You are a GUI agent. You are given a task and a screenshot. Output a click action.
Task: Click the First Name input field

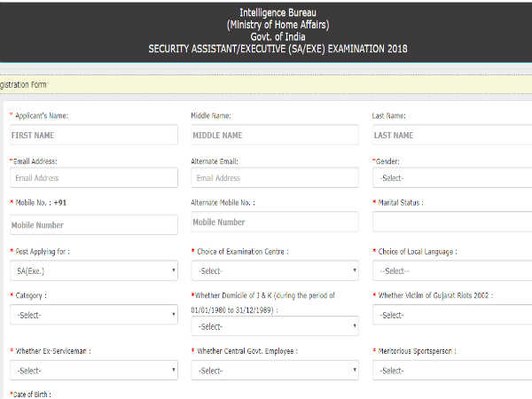(94, 135)
